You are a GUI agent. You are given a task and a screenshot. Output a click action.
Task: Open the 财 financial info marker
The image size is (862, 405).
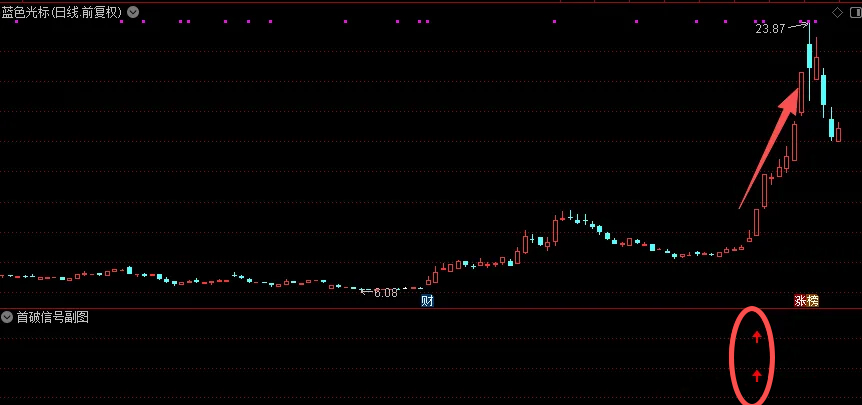427,301
